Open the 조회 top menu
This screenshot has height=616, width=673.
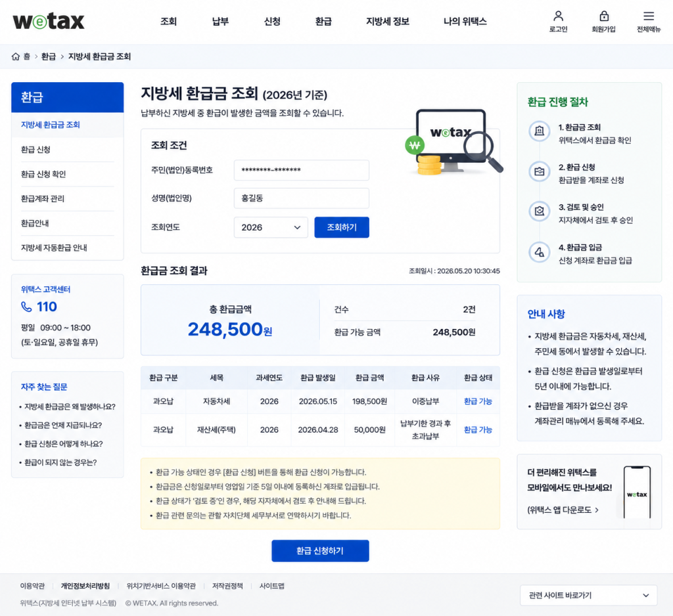[x=168, y=22]
